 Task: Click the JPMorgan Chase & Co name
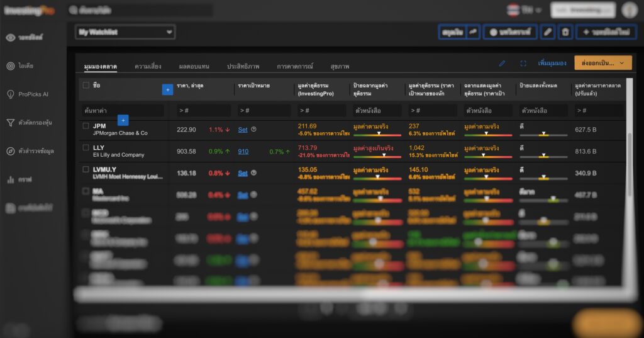pyautogui.click(x=120, y=133)
